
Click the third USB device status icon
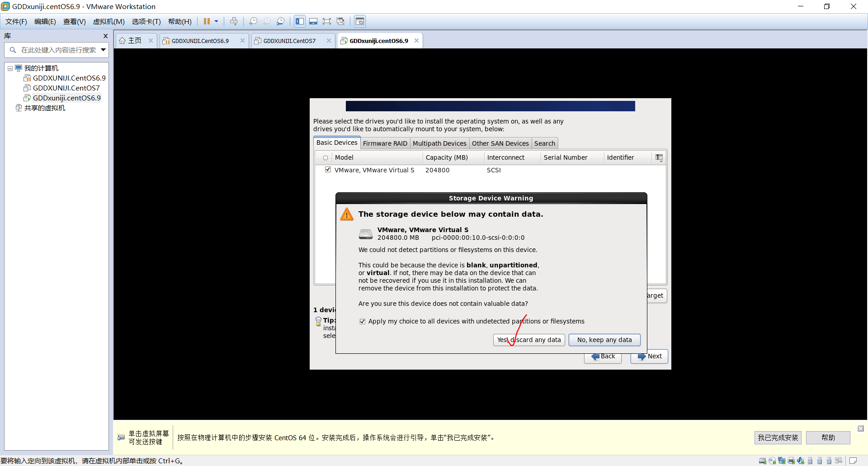tap(829, 461)
